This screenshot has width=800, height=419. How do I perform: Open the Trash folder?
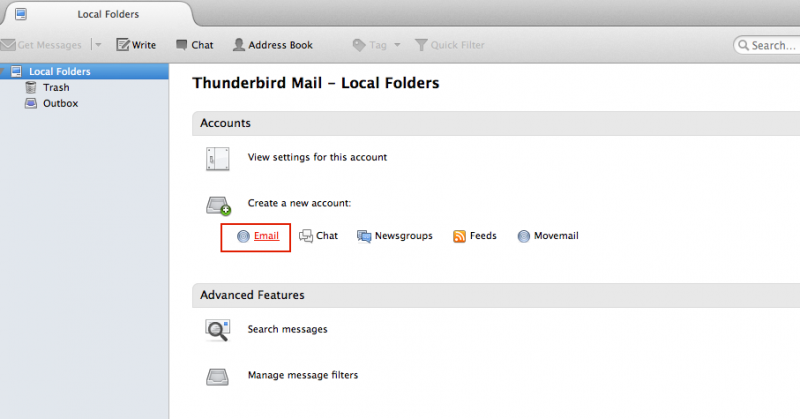pyautogui.click(x=56, y=87)
